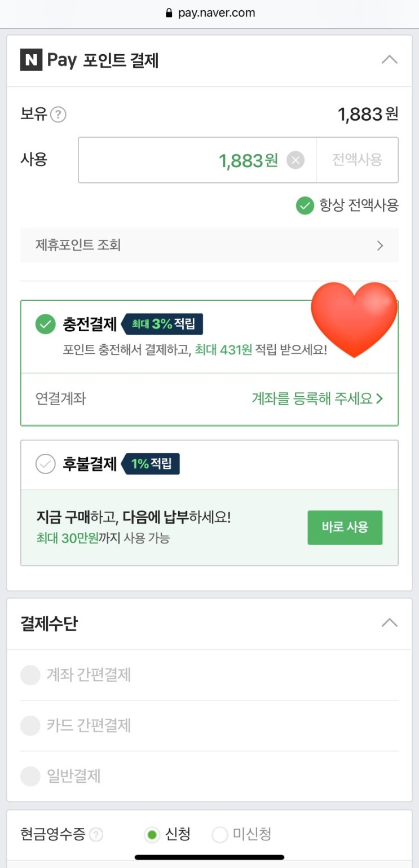Viewport: 419px width, 868px height.
Task: Select 계좌 간편결제 method
Action: tap(30, 675)
